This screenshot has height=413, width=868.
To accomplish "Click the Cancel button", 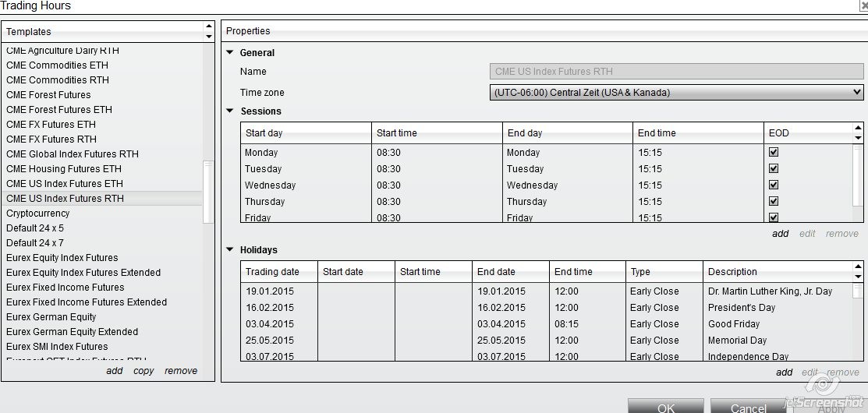I will pyautogui.click(x=749, y=406).
